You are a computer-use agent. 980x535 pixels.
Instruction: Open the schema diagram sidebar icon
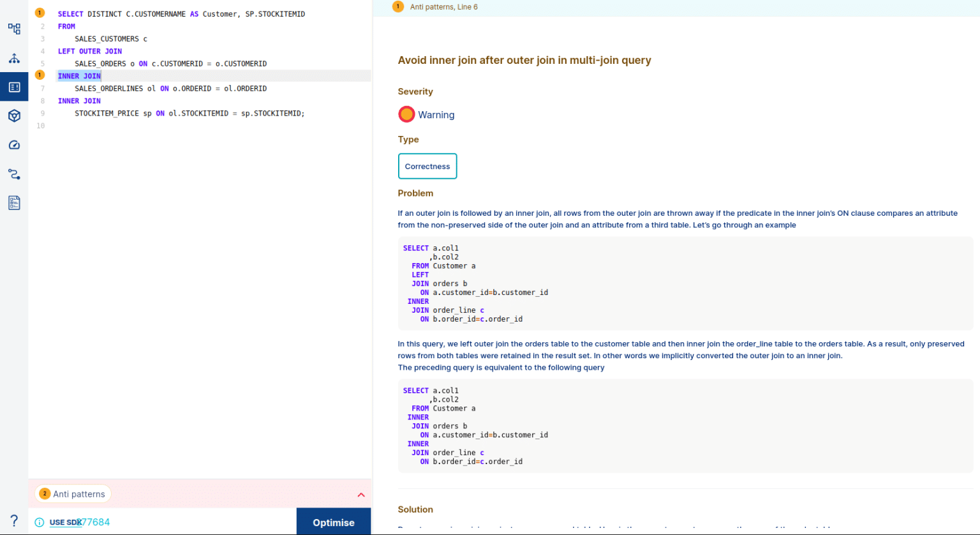14,29
